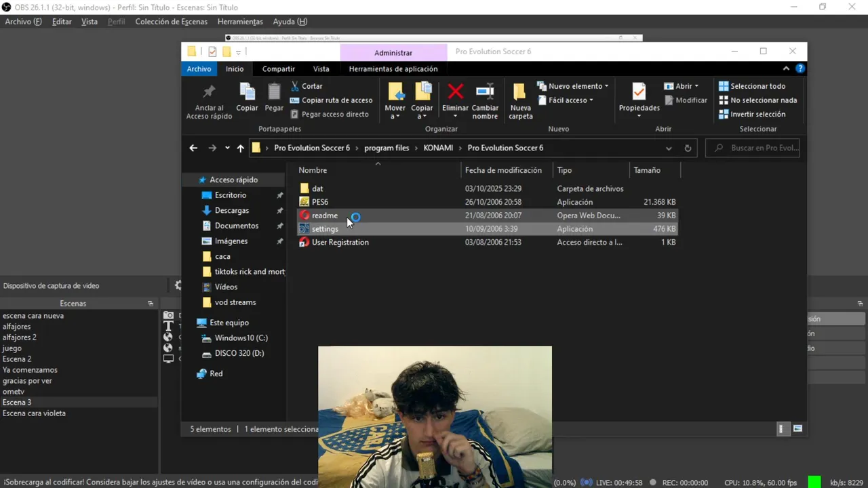Open Windows10 (C:) drive
This screenshot has height=488, width=868.
[x=241, y=338]
